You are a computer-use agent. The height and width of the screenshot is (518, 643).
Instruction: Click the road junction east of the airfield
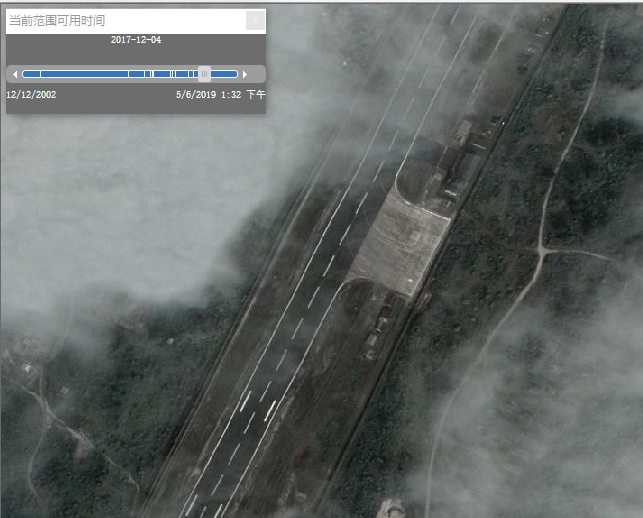point(541,245)
